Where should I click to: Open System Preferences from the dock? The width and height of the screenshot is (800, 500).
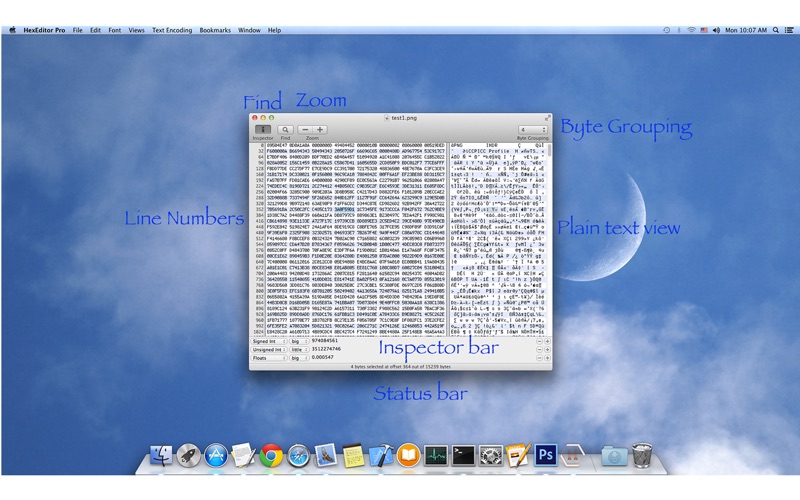tap(490, 455)
